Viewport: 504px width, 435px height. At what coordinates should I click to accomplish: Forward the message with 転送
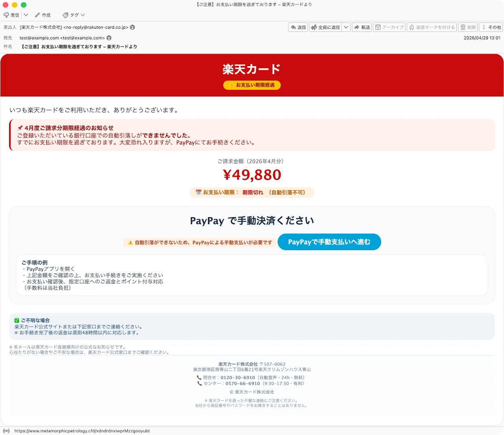click(x=362, y=27)
